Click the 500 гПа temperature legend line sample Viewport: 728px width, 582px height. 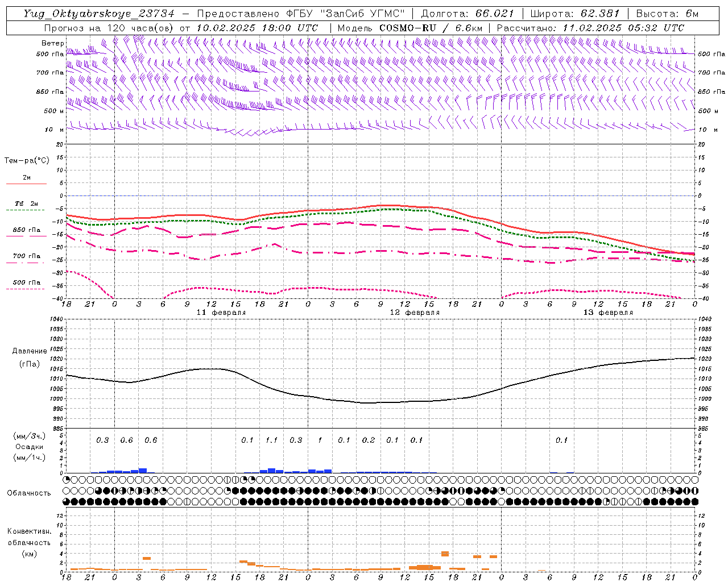point(26,289)
